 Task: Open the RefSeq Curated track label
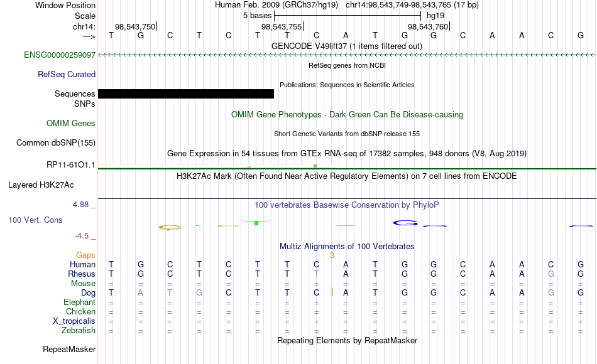coord(67,74)
